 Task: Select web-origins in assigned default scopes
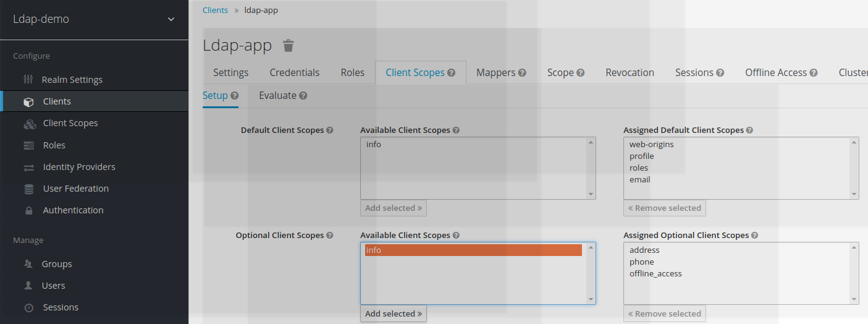pyautogui.click(x=651, y=145)
